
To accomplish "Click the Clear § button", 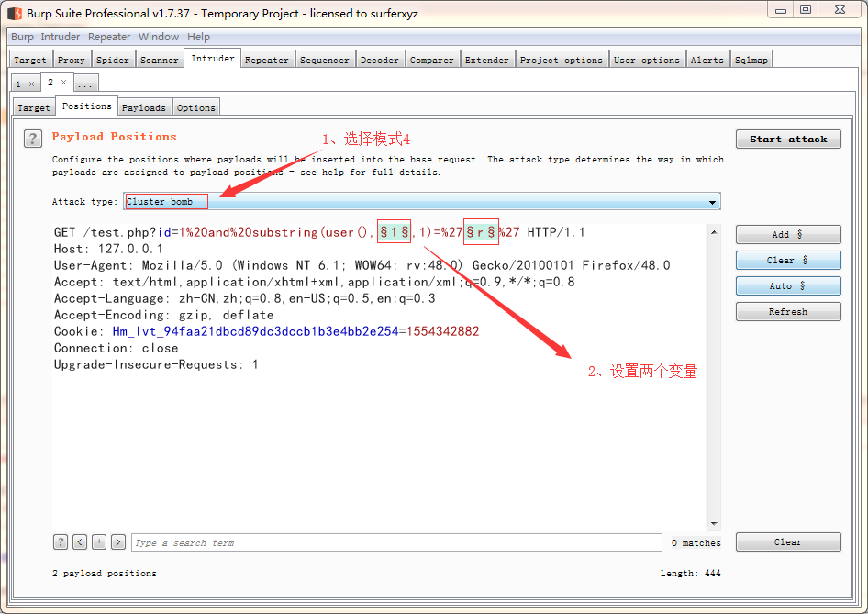I will 788,261.
